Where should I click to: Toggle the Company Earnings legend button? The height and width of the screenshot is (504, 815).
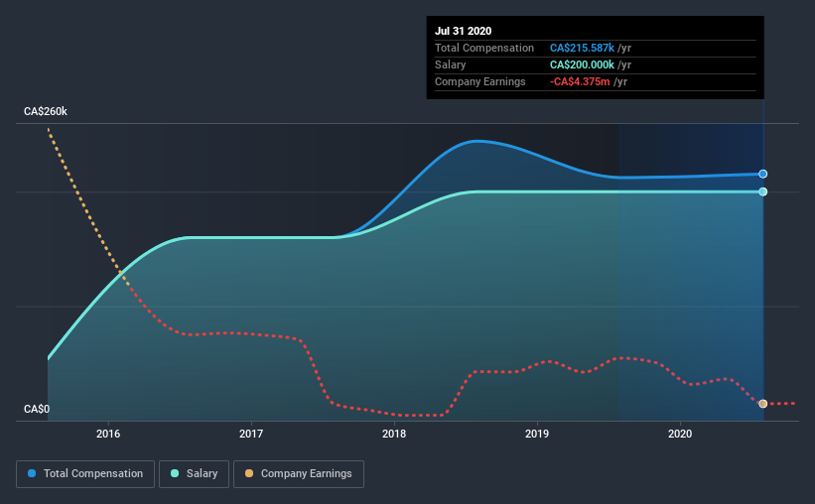point(299,474)
